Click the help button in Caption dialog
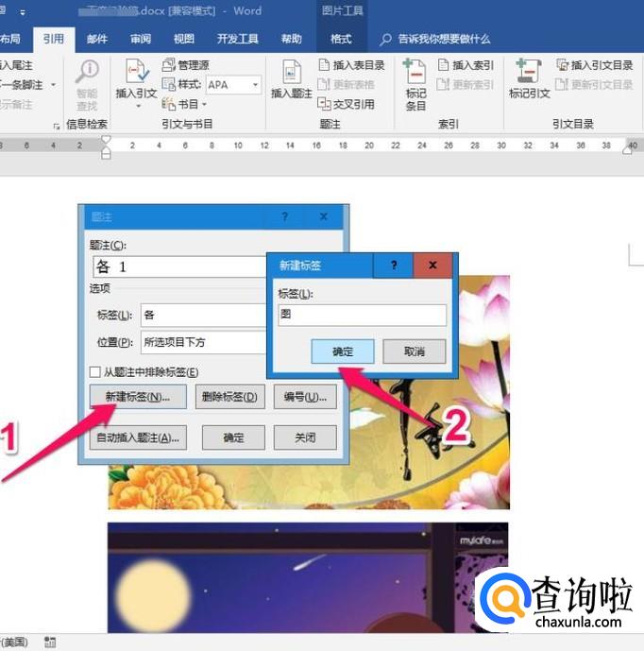 284,216
